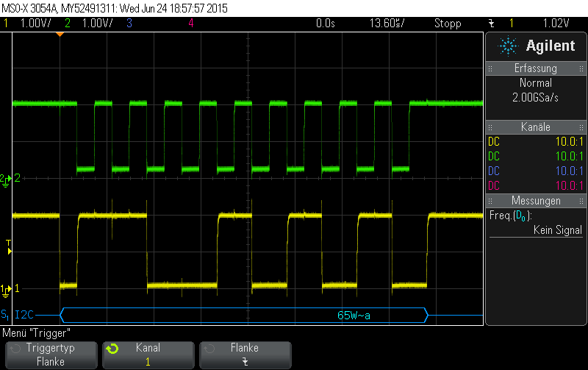The image size is (588, 370).
Task: Open the Erfassung panel header
Action: tap(536, 68)
